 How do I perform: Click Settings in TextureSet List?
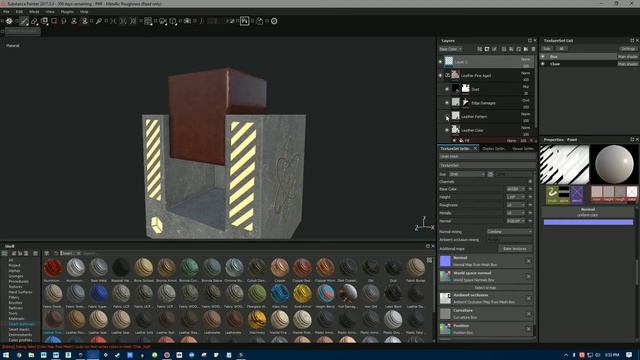pos(628,49)
